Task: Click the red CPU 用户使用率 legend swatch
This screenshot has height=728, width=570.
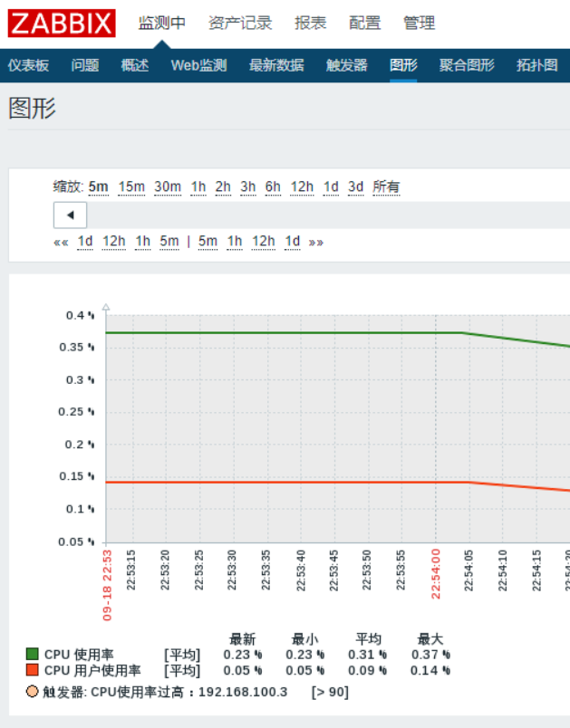Action: [32, 670]
